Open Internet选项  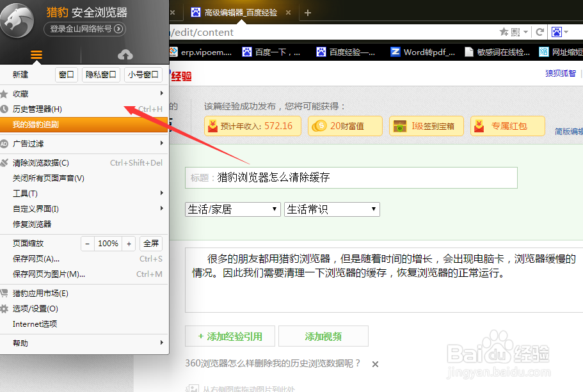84,324
